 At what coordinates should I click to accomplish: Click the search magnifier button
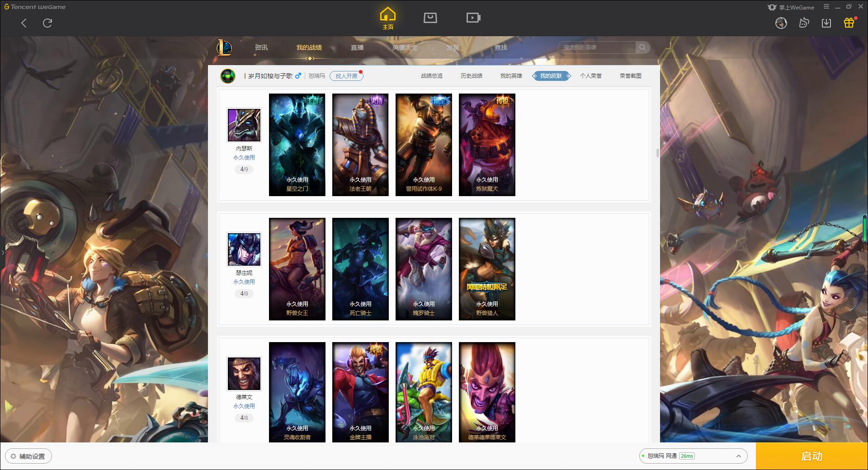coord(642,47)
